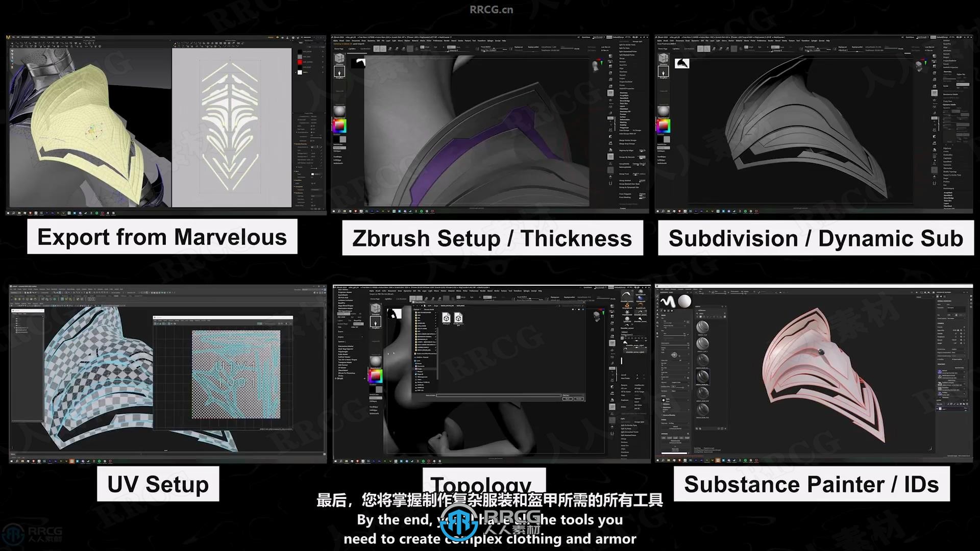
Task: Click the 'Substance Painter / IDs' label
Action: pos(812,484)
